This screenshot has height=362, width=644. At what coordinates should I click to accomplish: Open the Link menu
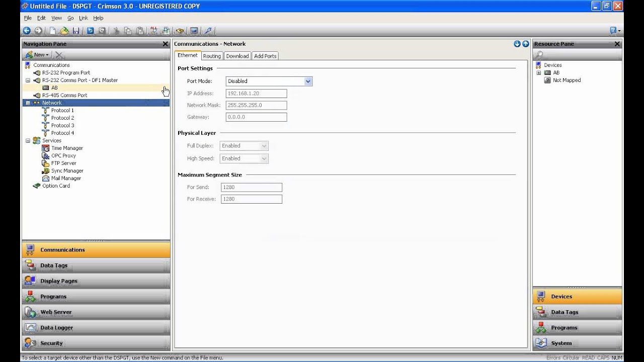[x=83, y=18]
